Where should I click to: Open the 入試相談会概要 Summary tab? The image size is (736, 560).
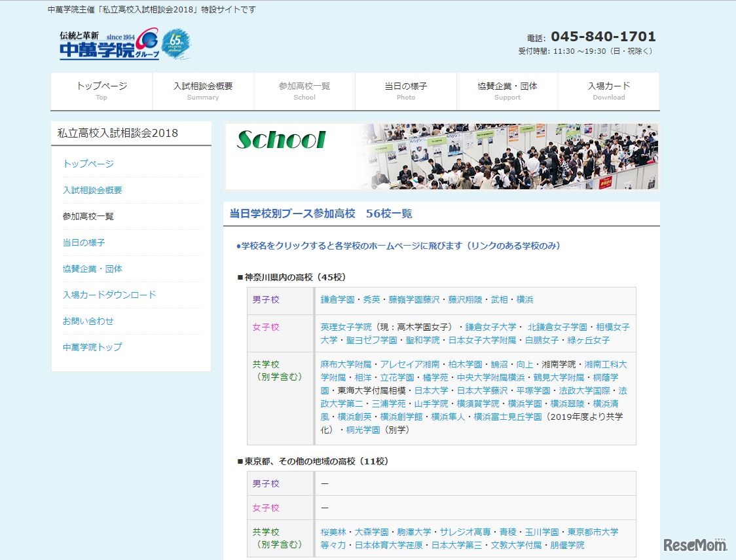coord(203,91)
